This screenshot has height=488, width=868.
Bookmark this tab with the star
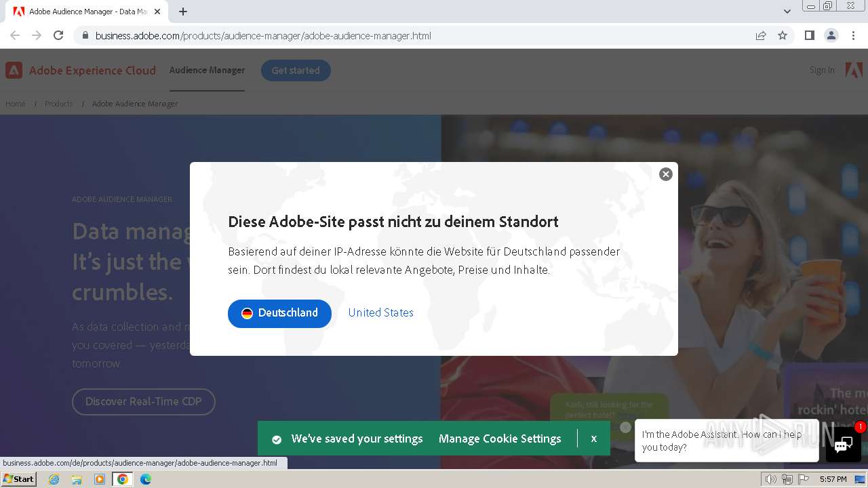[x=783, y=36]
